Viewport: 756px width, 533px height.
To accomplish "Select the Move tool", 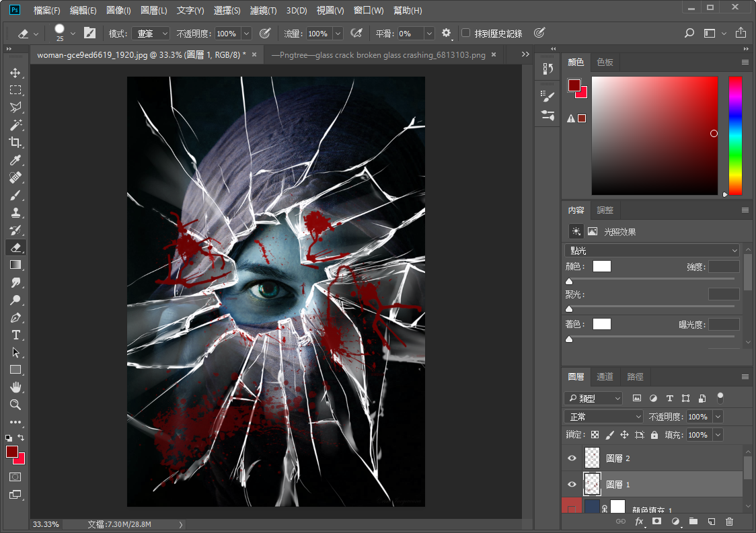I will (x=15, y=73).
